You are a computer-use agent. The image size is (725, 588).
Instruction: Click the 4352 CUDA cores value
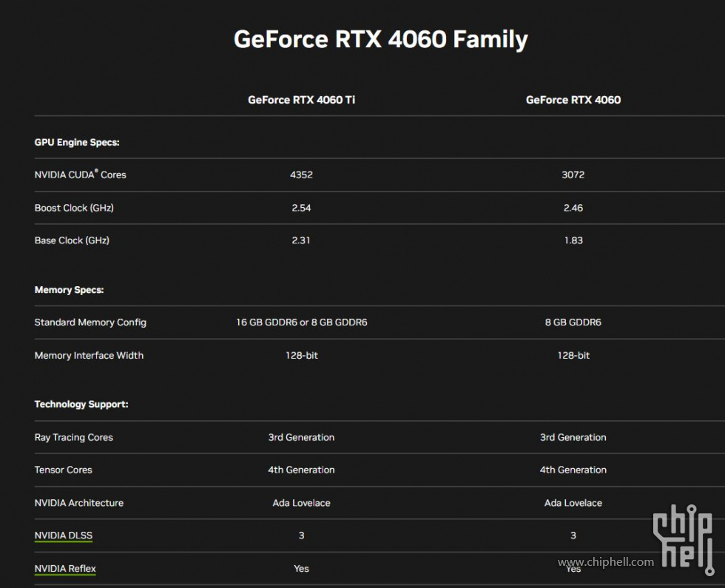point(302,175)
